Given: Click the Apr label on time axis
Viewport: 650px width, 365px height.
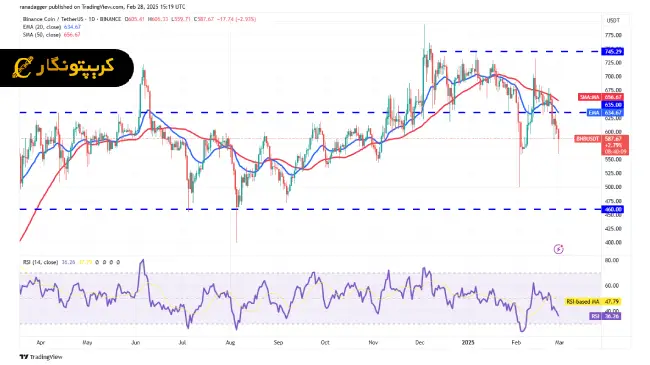Looking at the screenshot, I should pos(41,343).
